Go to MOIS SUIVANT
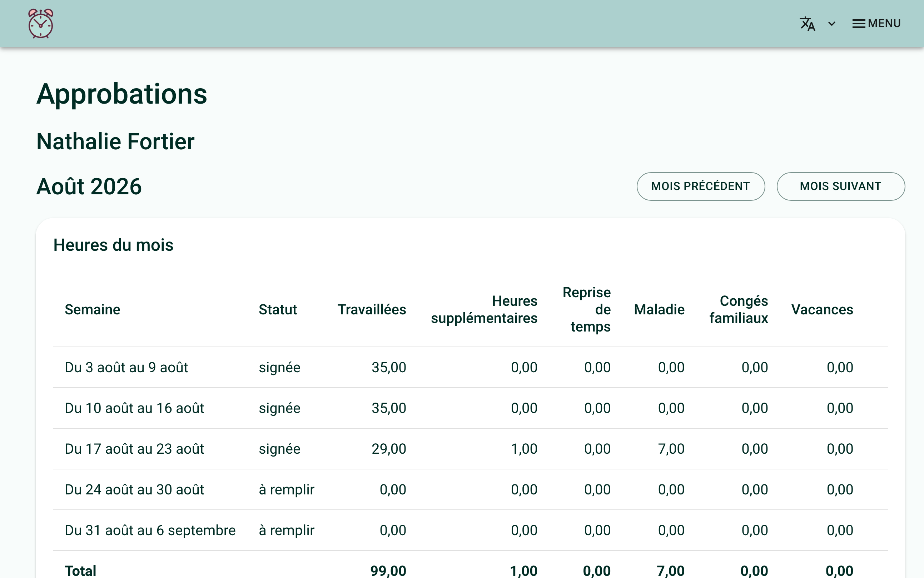Viewport: 924px width, 578px height. pyautogui.click(x=841, y=186)
